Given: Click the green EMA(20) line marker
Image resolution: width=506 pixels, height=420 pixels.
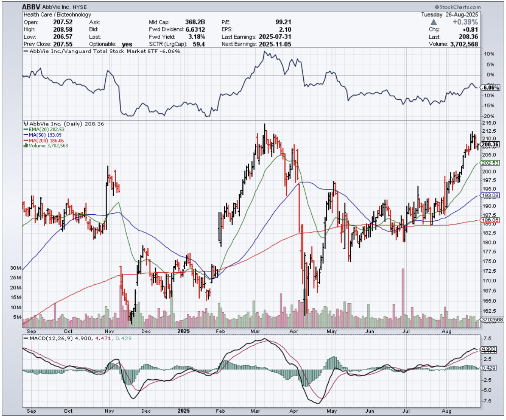Looking at the screenshot, I should (x=25, y=129).
